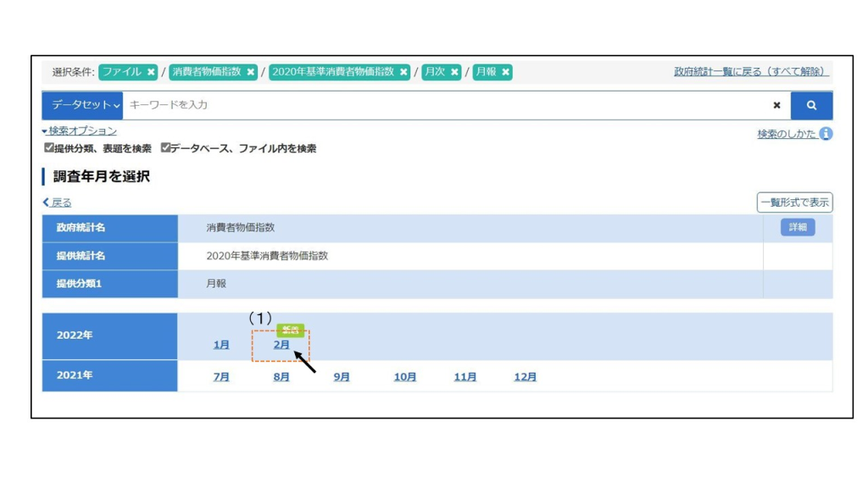868x488 pixels.
Task: Open the 検索のしかた info icon
Action: (826, 133)
